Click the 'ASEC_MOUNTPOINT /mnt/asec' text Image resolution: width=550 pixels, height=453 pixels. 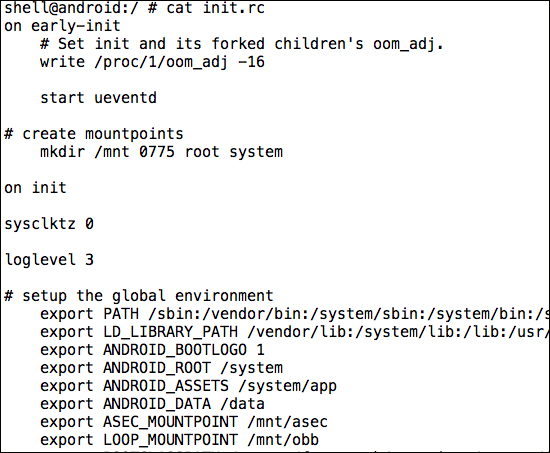(215, 422)
